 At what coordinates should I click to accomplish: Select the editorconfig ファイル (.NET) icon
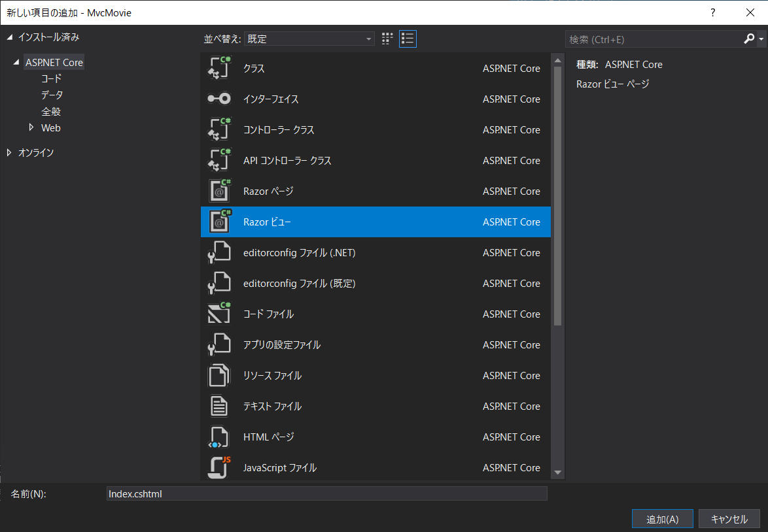pos(219,252)
